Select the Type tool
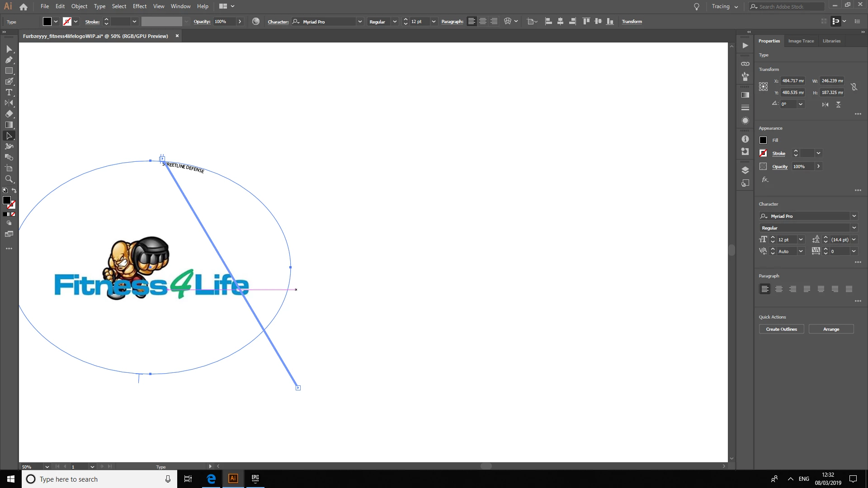The image size is (868, 488). pyautogui.click(x=9, y=92)
